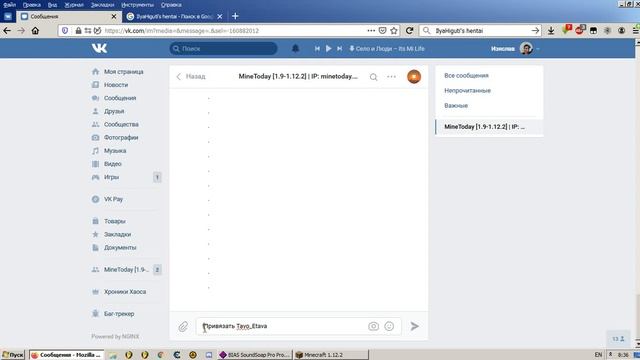The width and height of the screenshot is (640, 360).
Task: Skip to next track in header player
Action: point(339,48)
